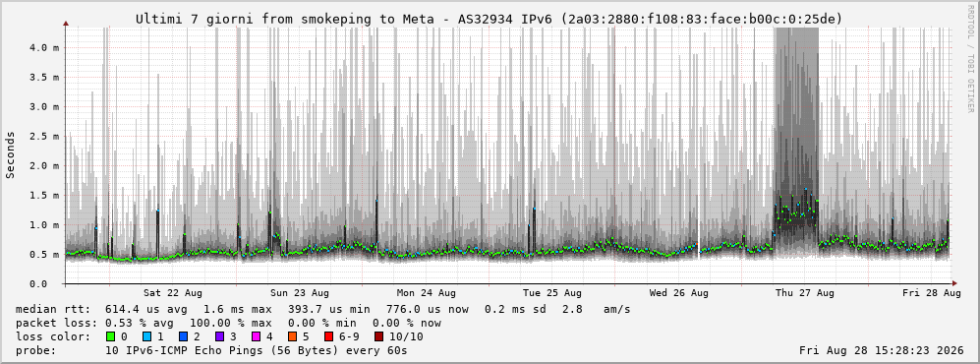
Task: Click the Tue 25 Aug axis label
Action: click(552, 293)
